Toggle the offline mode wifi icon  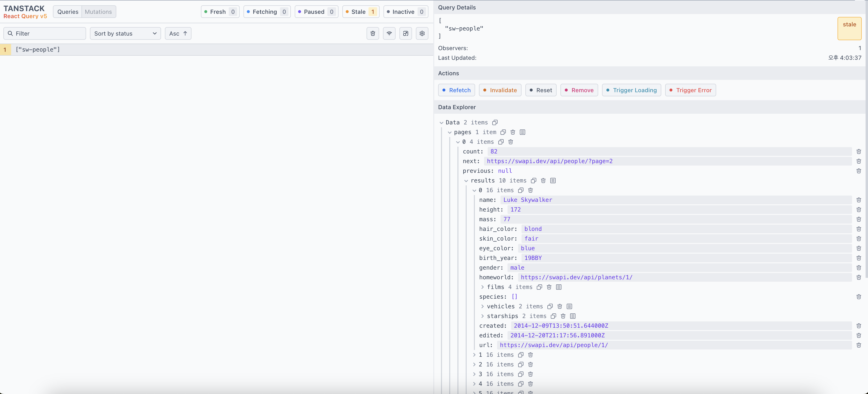[x=389, y=33]
